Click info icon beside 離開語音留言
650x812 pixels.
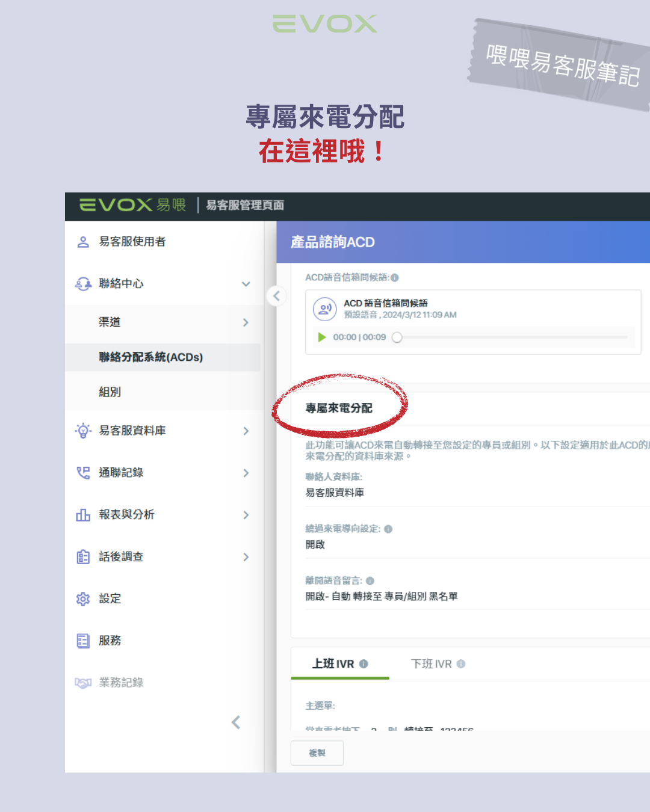point(370,581)
